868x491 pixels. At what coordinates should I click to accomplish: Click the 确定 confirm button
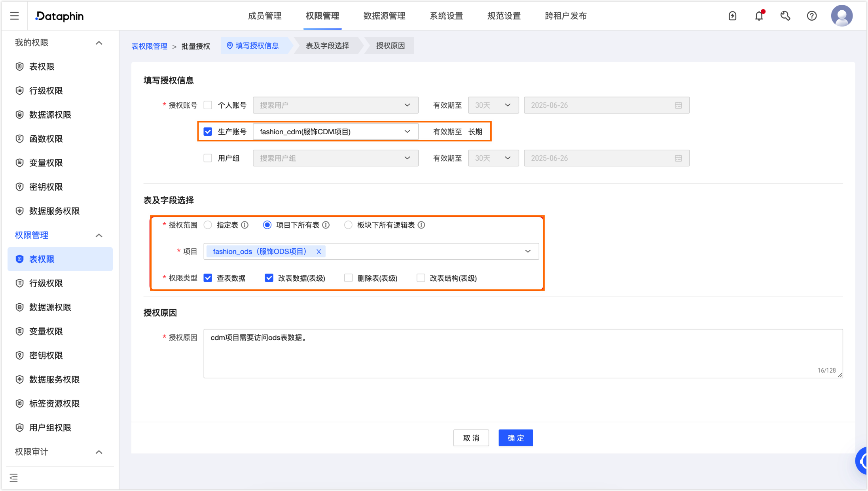[x=515, y=438]
